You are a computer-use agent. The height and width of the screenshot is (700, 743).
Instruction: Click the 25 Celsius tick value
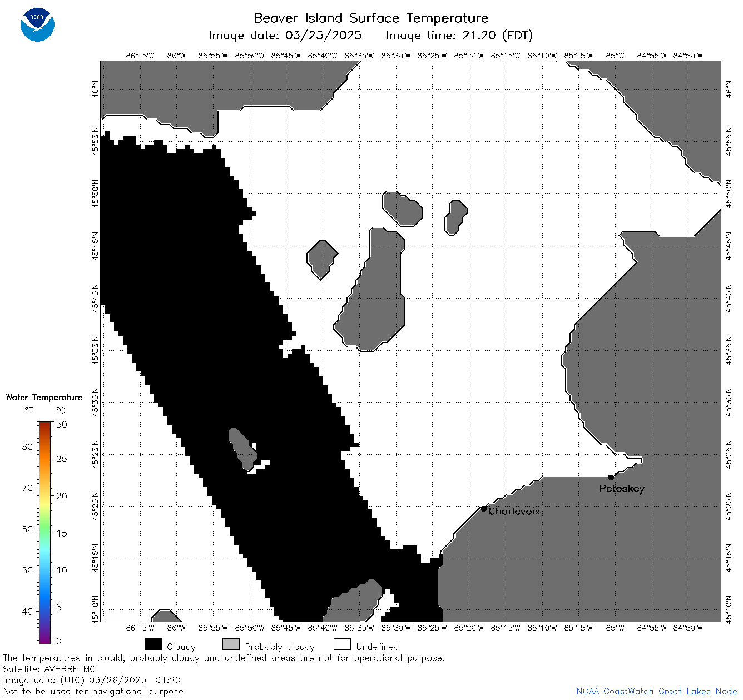pos(62,459)
